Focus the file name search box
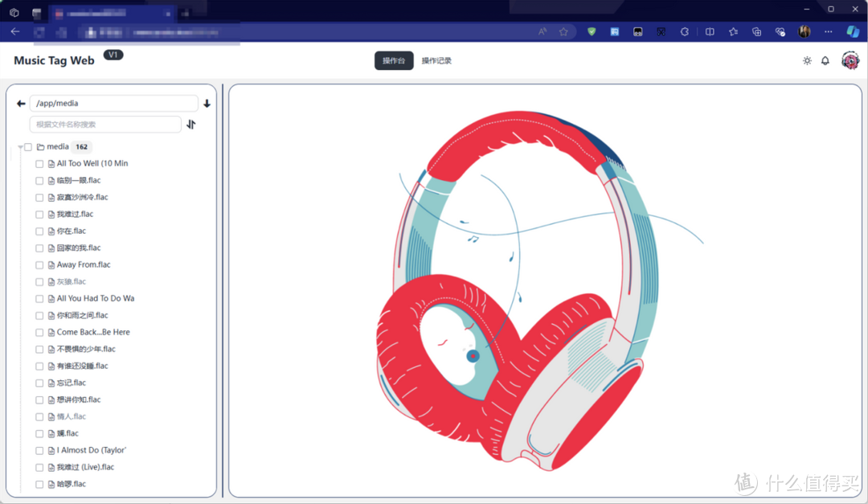 tap(105, 125)
